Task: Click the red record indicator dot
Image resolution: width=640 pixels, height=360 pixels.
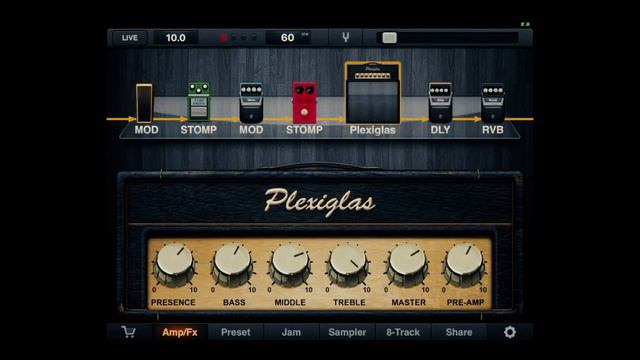Action: point(223,38)
